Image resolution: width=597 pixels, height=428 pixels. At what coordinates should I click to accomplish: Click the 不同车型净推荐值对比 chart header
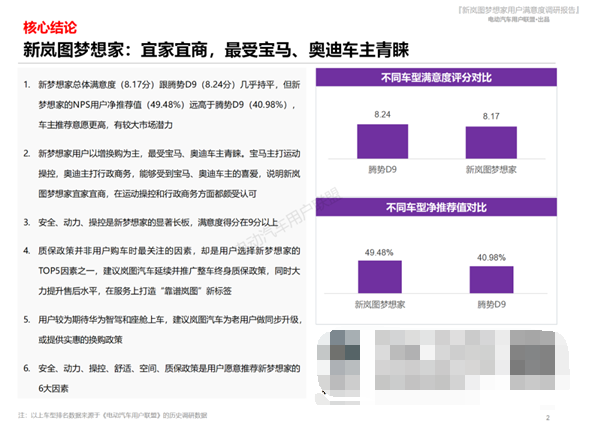436,207
